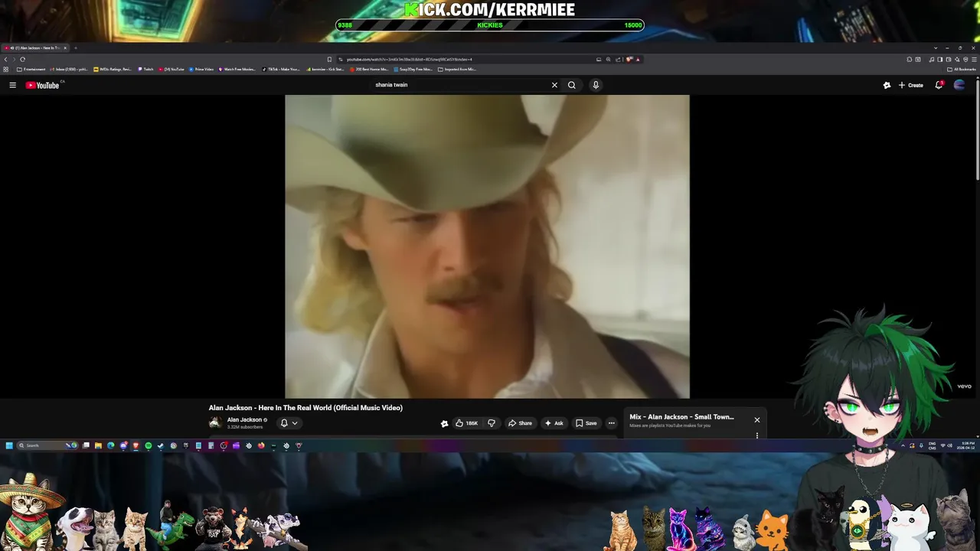980x551 pixels.
Task: Open the YouTube hamburger guide menu
Action: [x=12, y=85]
